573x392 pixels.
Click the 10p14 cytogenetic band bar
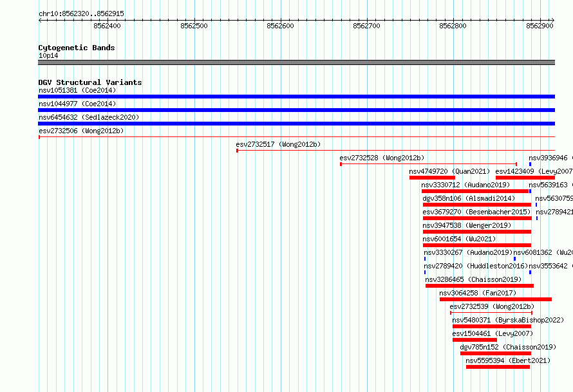pyautogui.click(x=296, y=62)
